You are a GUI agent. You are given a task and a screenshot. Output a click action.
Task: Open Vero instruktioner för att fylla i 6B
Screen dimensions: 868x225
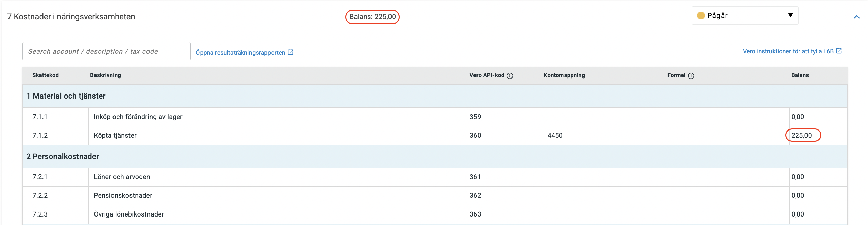[788, 51]
